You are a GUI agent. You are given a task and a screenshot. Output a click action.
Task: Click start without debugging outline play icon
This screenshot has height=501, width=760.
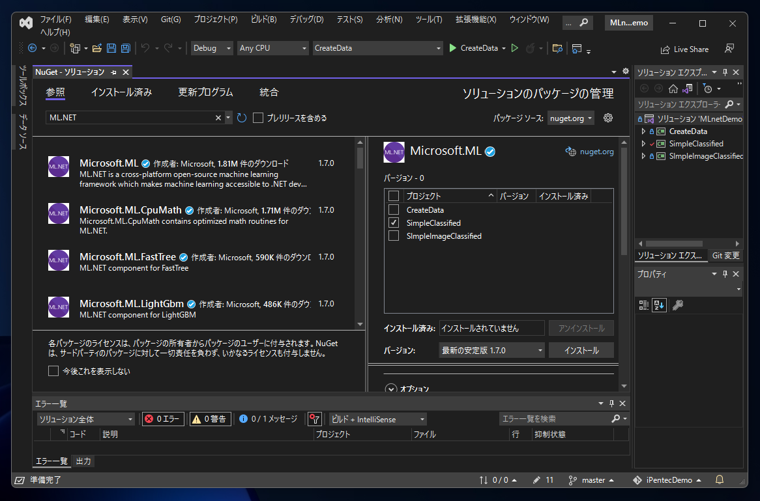515,48
